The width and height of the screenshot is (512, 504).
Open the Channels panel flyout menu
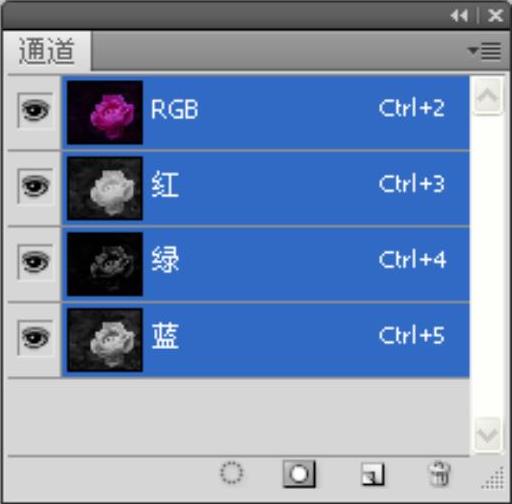click(x=485, y=51)
